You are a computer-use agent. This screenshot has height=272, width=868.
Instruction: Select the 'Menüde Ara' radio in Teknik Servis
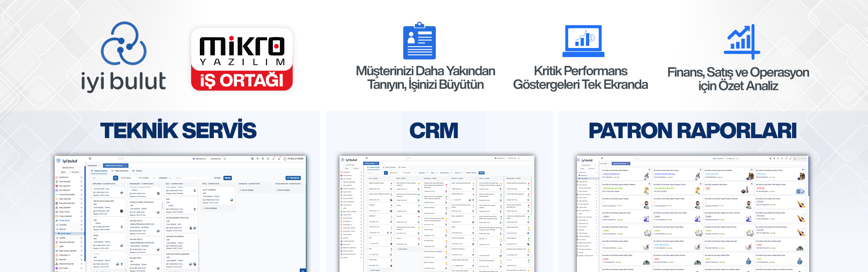coord(194,159)
